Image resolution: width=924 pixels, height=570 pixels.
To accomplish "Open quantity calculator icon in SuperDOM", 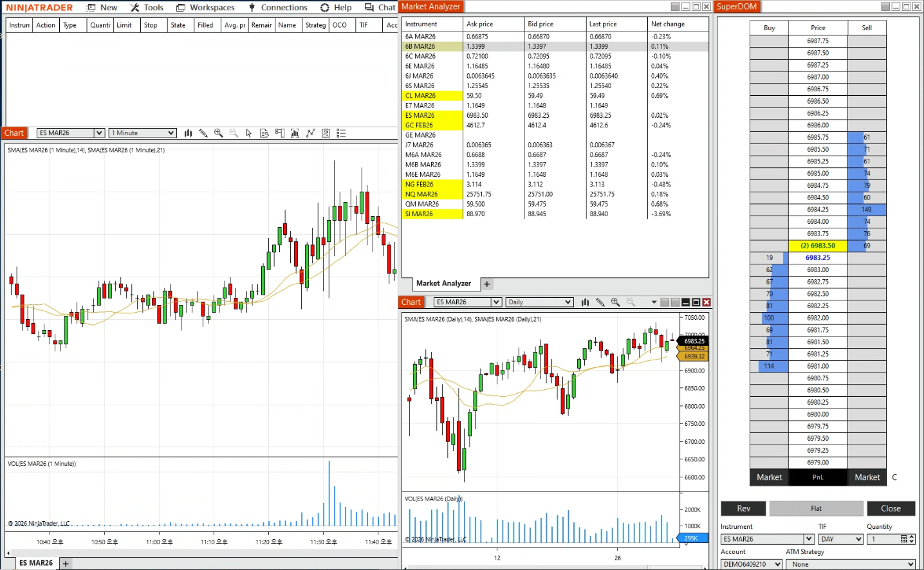I will 903,539.
